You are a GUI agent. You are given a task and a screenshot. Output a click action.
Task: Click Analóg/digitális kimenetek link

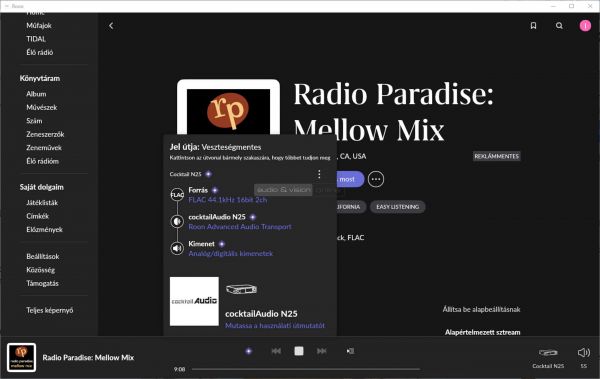tap(230, 253)
